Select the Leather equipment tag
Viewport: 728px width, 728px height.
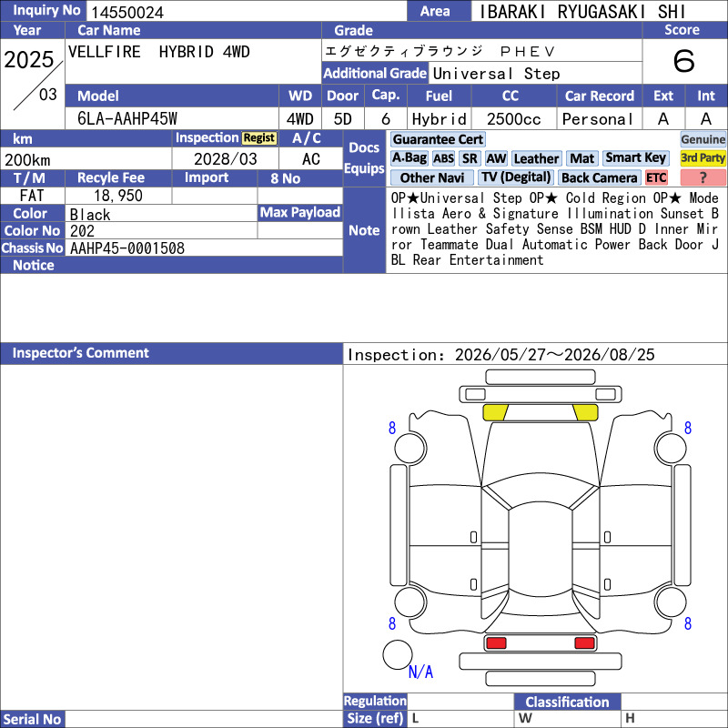click(536, 158)
